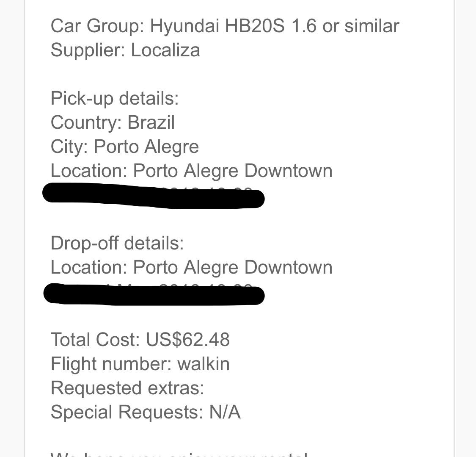This screenshot has width=476, height=457.
Task: Click the Car Group Hyundai HB20S line
Action: click(225, 26)
